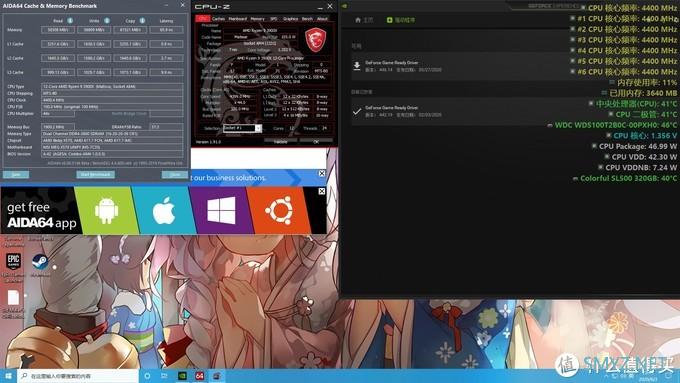Switch to the Graphics tab in CPU-Z

click(290, 19)
